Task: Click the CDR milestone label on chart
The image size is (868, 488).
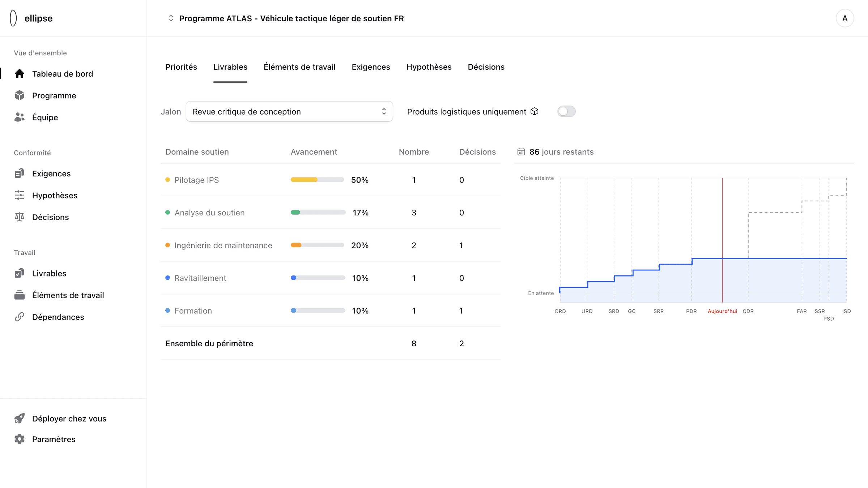Action: click(748, 311)
